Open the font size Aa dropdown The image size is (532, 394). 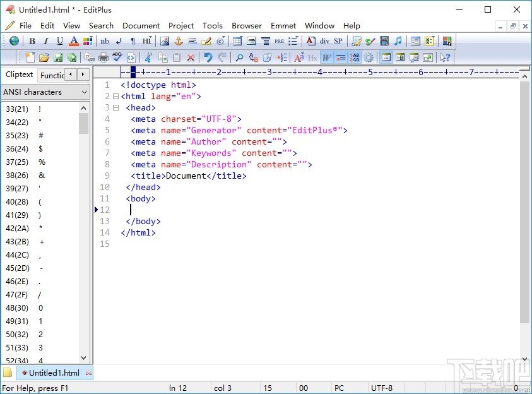click(299, 57)
